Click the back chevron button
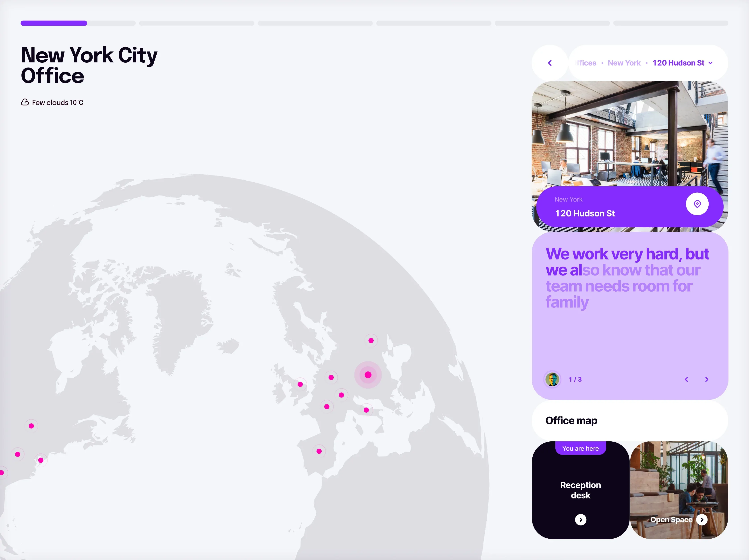 550,63
